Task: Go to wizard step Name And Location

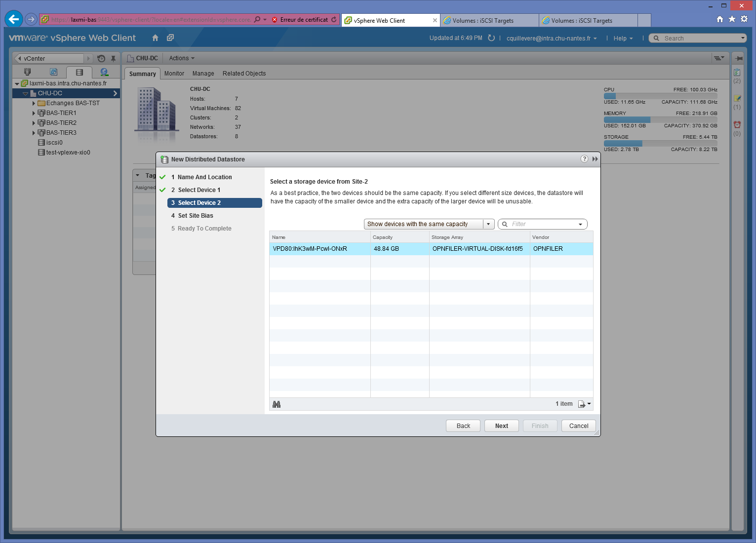Action: (x=204, y=177)
